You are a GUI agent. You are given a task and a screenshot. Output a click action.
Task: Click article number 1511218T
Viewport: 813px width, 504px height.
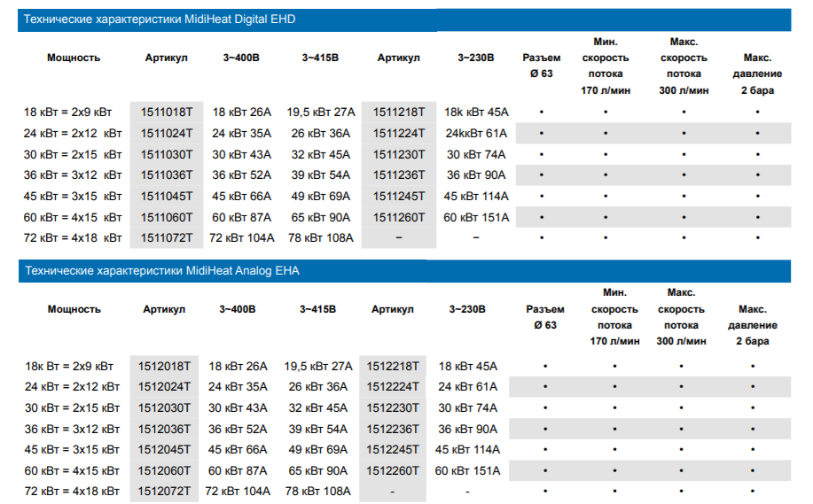(399, 112)
